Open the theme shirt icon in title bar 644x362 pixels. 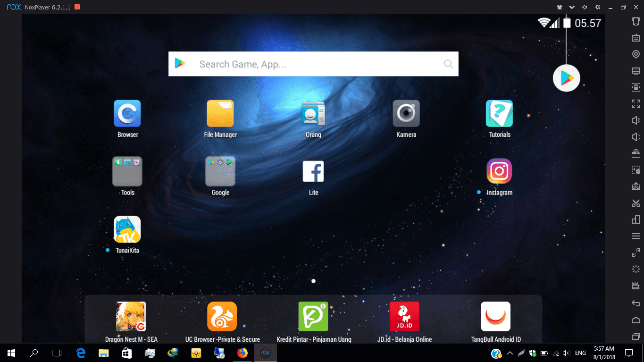coord(559,7)
